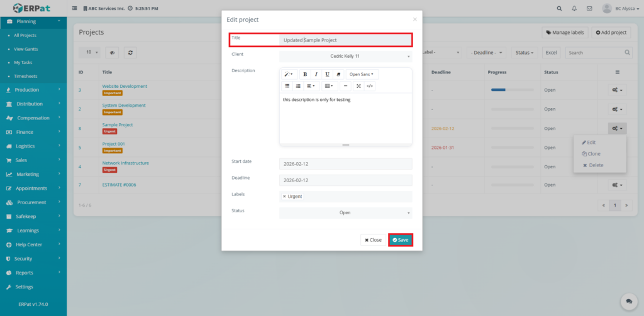Click the ERPat logo
Screen dimensions: 644x316
[x=33, y=8]
